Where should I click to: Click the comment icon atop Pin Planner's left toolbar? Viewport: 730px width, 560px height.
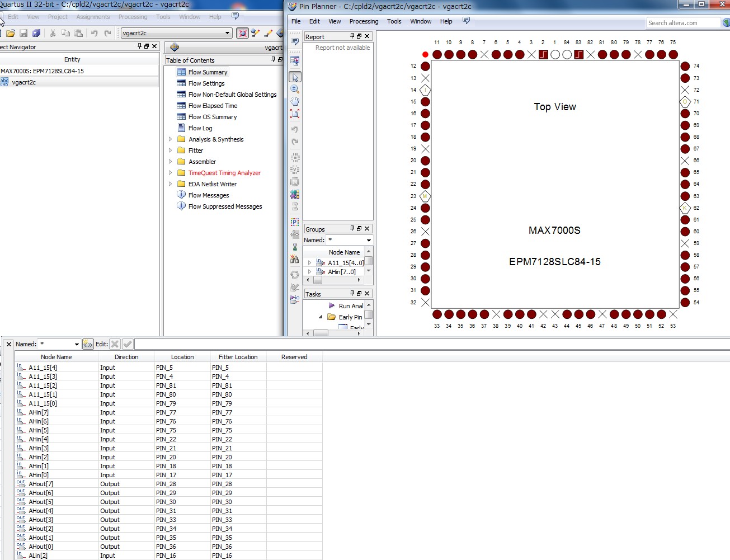point(295,42)
